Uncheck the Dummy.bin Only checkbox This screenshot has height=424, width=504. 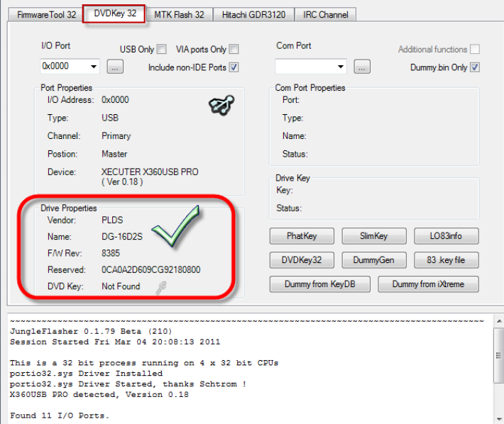[x=475, y=67]
